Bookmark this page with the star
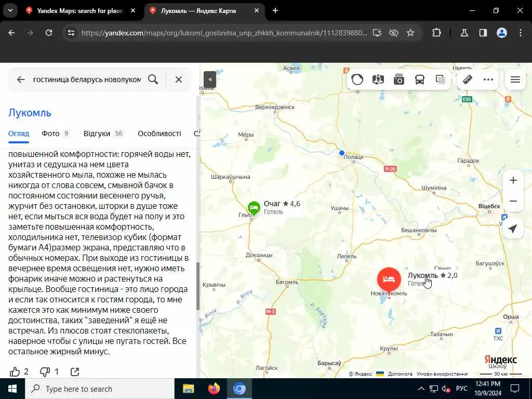532x399 pixels. pos(410,33)
